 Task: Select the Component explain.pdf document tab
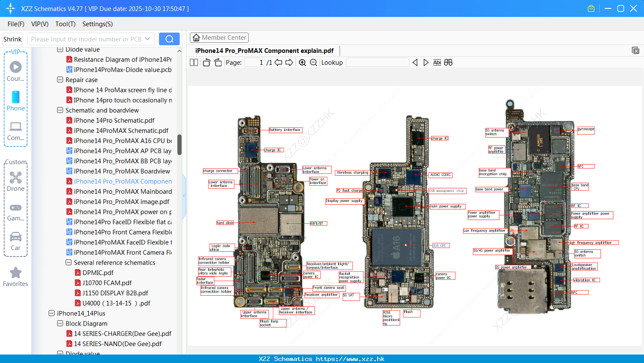264,50
